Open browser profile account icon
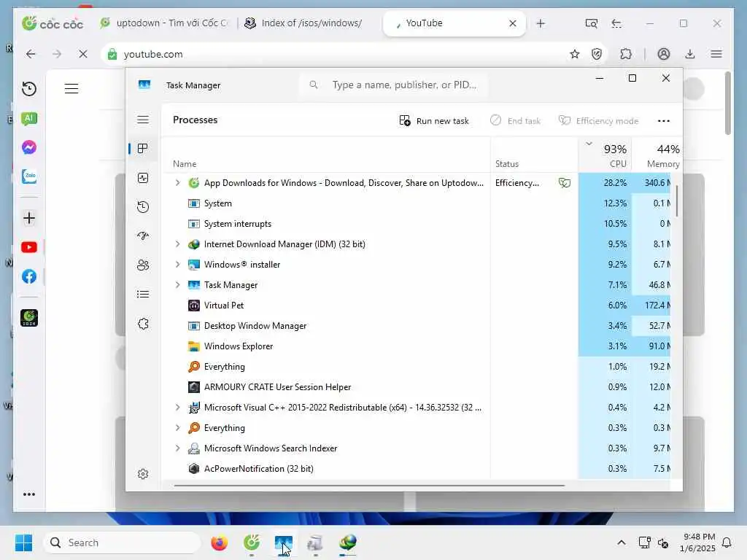This screenshot has height=560, width=747. coord(664,54)
